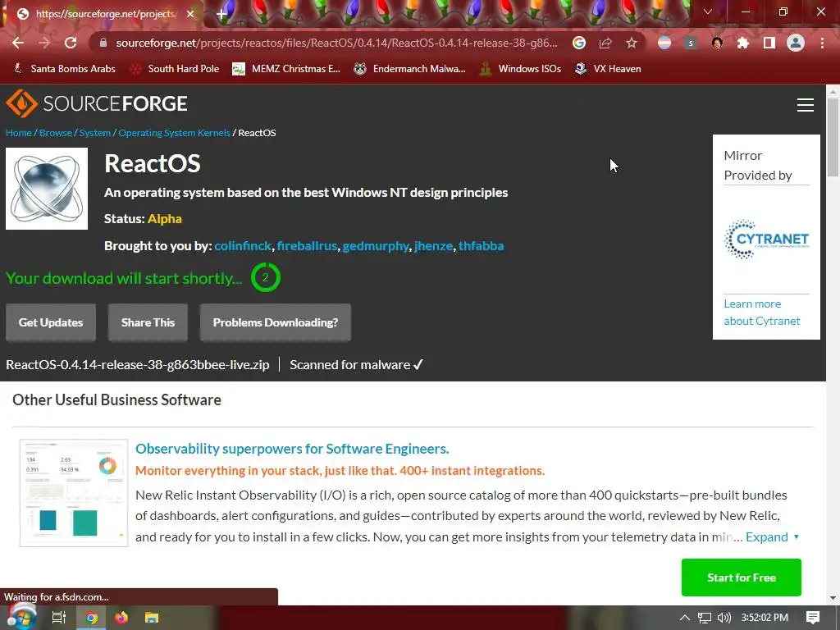Open jhenze profile link

[433, 246]
